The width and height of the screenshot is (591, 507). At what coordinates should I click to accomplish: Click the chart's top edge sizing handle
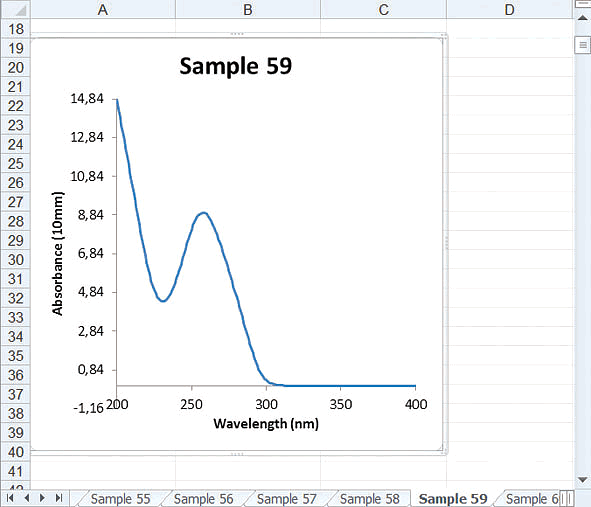click(x=237, y=34)
